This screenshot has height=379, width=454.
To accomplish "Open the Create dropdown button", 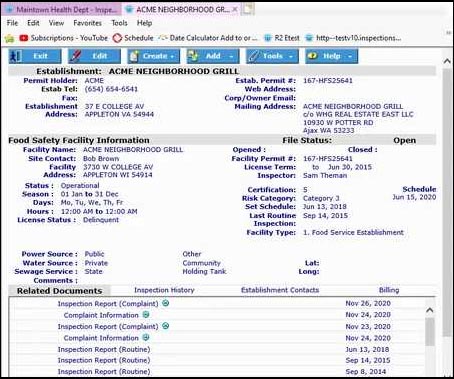I will (x=154, y=56).
